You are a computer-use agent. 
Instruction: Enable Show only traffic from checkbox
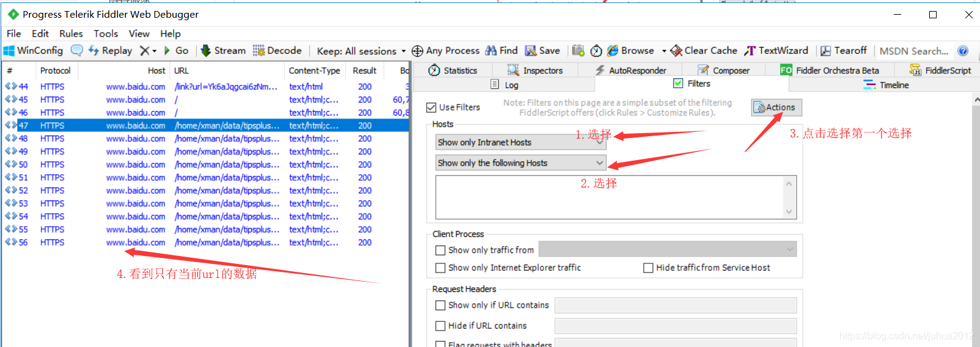(440, 250)
